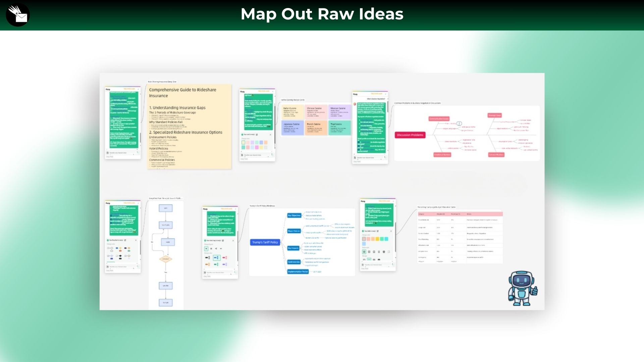
Task: Click the Chinese Cuisine recipe card
Action: tap(316, 112)
